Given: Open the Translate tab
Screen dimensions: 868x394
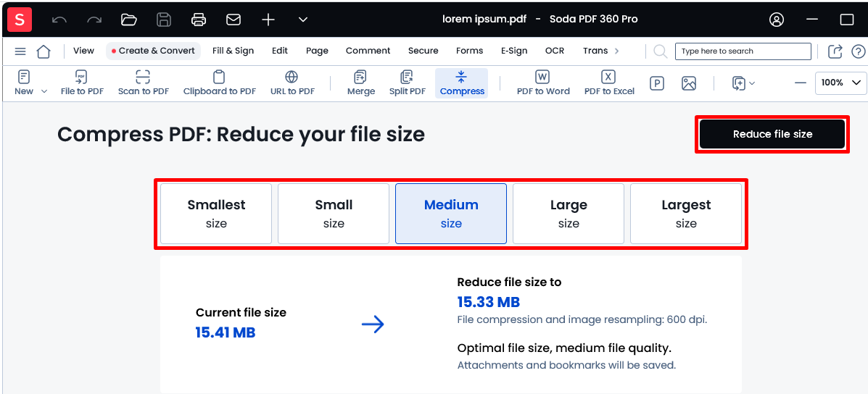Looking at the screenshot, I should [595, 51].
